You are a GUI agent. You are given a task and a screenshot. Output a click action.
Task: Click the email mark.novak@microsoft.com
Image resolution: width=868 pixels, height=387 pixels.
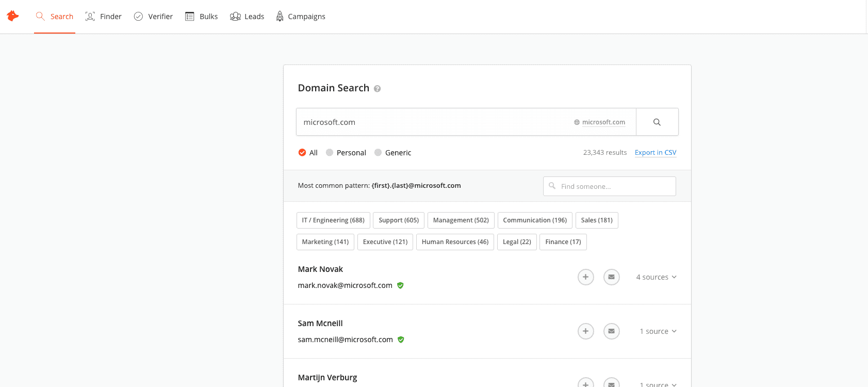pyautogui.click(x=345, y=285)
